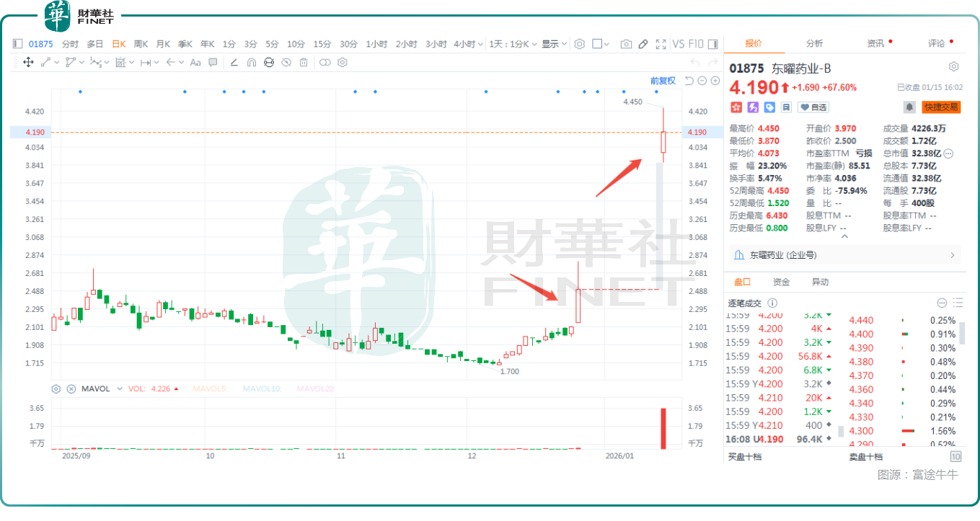This screenshot has width=980, height=521.
Task: Select the pencil drawing toggle icon
Action: (x=643, y=44)
